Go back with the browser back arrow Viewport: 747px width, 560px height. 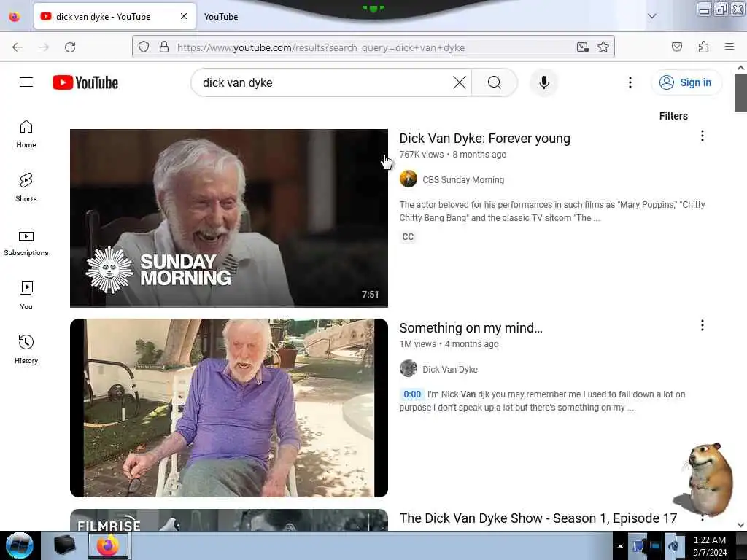pyautogui.click(x=18, y=47)
